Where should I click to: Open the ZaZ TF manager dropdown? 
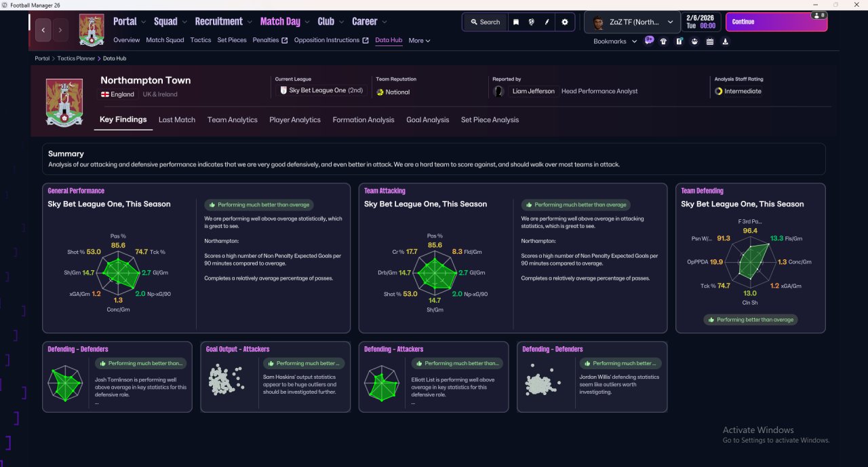click(x=632, y=22)
